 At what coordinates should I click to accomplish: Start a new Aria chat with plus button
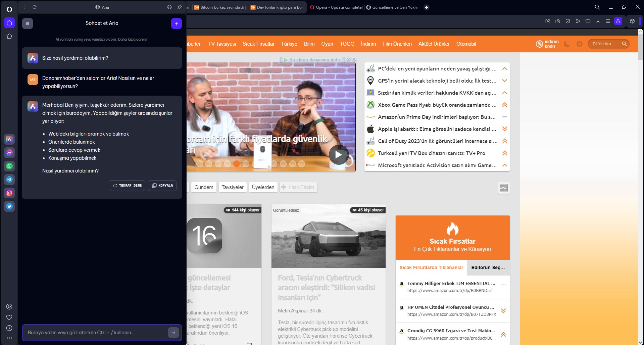click(177, 23)
